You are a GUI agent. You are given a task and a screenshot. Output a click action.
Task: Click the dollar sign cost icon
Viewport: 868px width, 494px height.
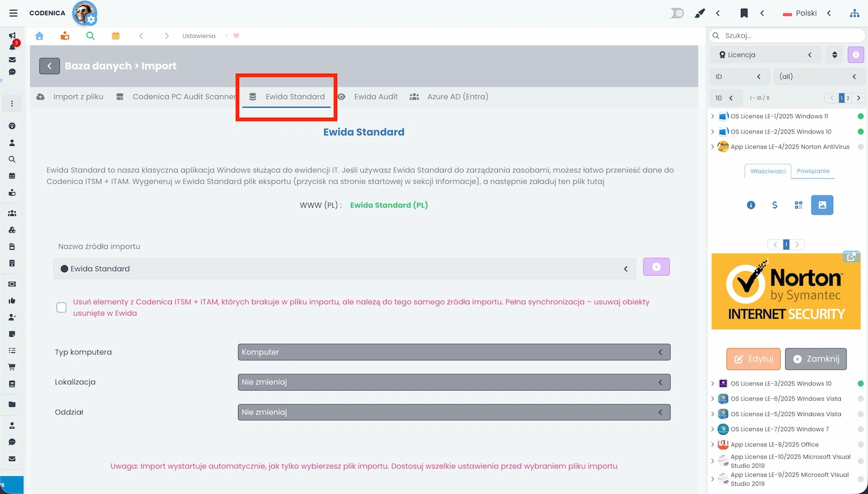point(775,205)
